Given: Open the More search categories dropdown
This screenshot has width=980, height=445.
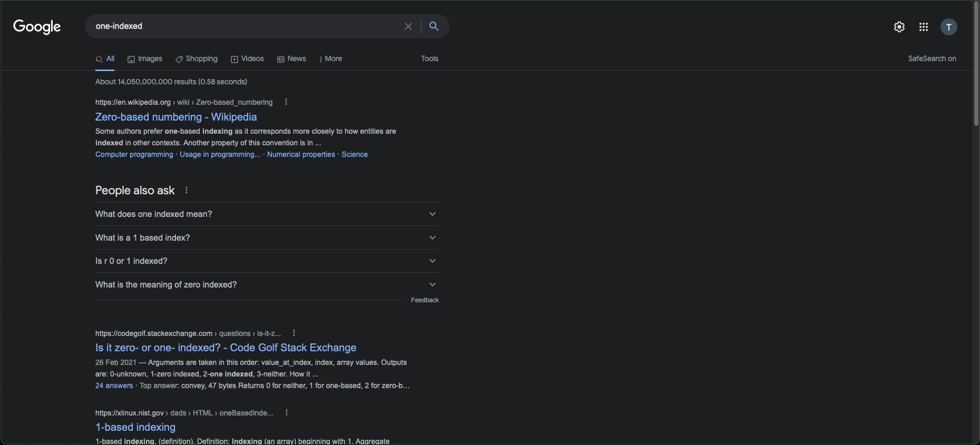Looking at the screenshot, I should tap(331, 58).
